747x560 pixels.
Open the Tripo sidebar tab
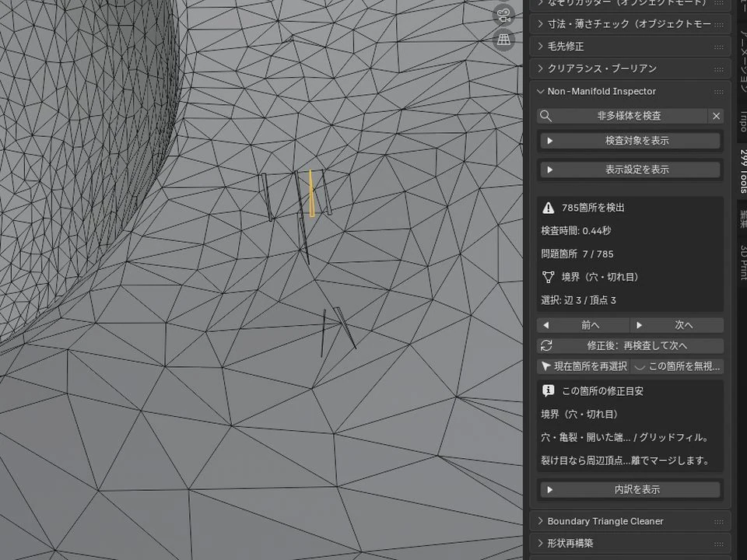click(742, 121)
